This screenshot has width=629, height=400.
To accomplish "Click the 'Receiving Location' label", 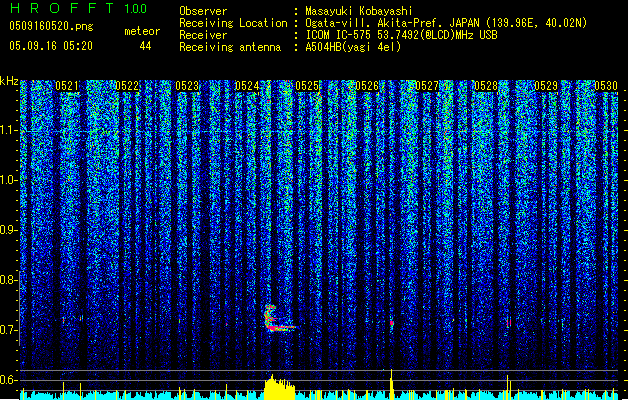I will pos(233,23).
